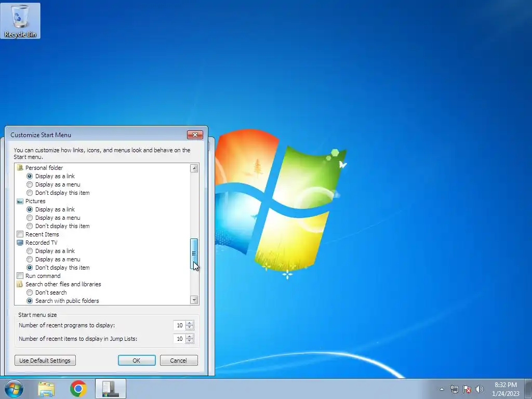Select the Taskbar properties taskbar button
This screenshot has height=399, width=532.
[111, 389]
